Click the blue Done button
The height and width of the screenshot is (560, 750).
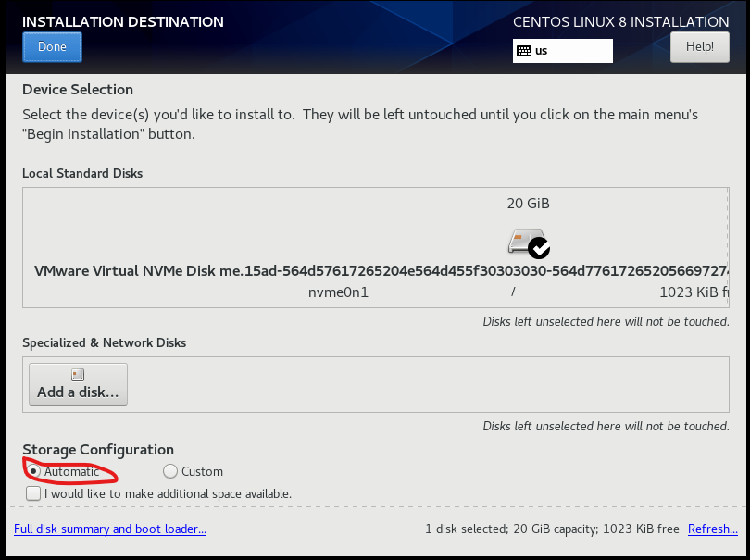[52, 47]
